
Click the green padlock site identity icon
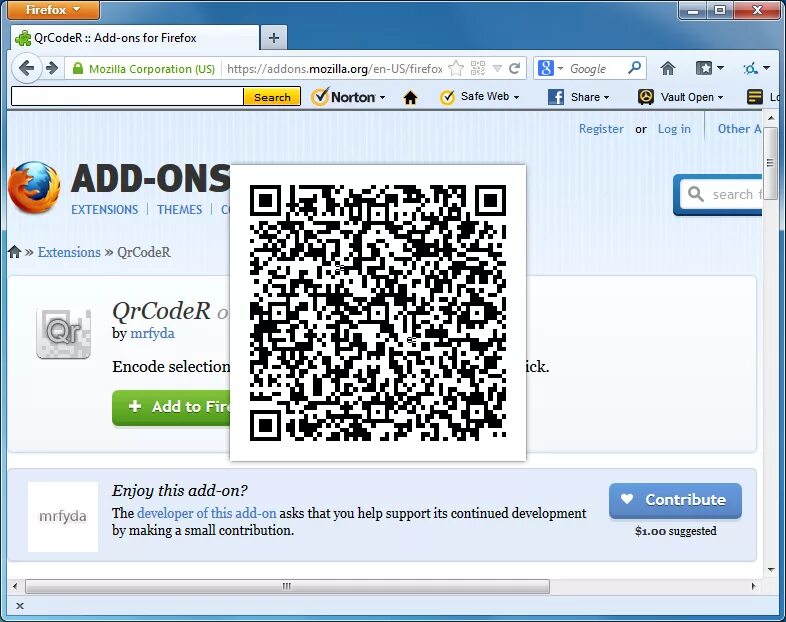[x=78, y=68]
